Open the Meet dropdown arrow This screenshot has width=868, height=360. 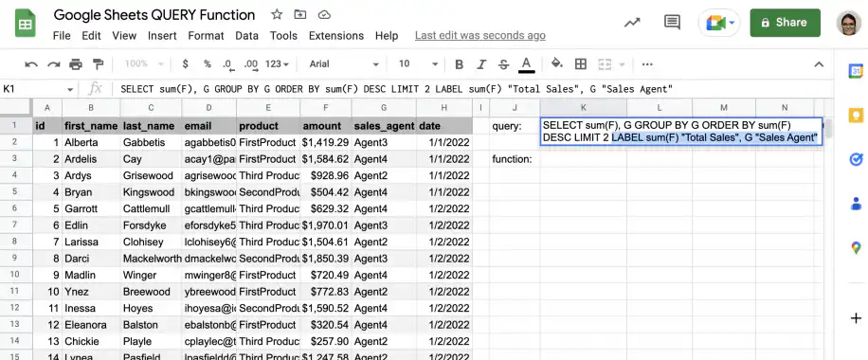pos(732,23)
